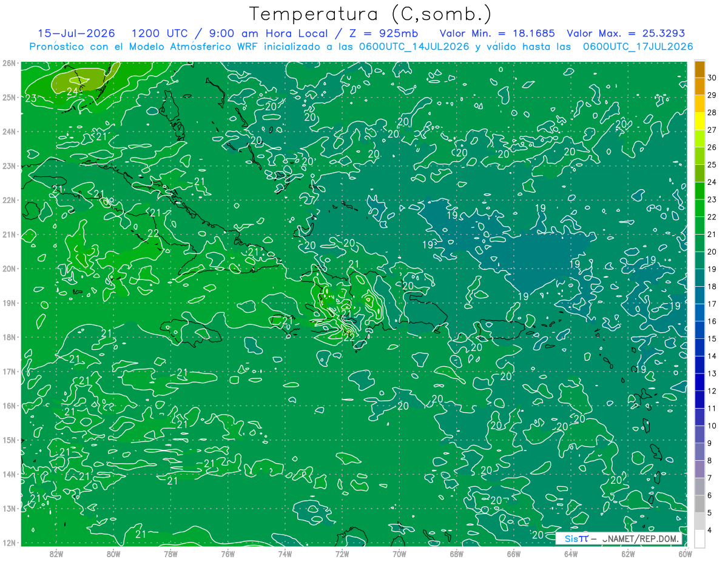Click the '20N' latitude axis label
The width and height of the screenshot is (728, 562).
coord(9,269)
